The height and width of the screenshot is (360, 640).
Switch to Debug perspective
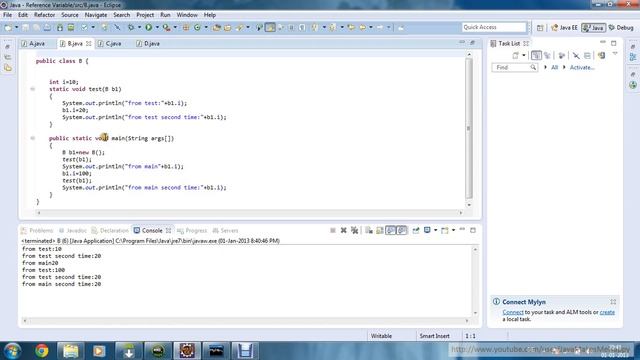[621, 28]
